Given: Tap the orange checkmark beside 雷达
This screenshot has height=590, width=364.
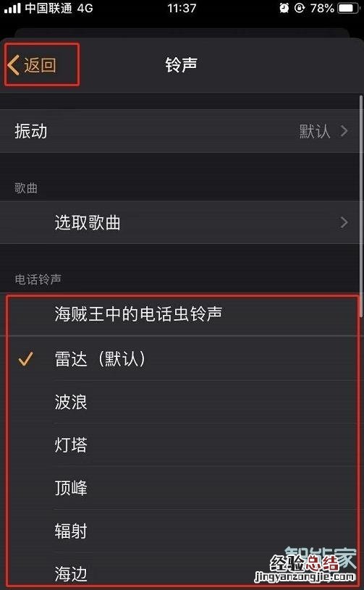Looking at the screenshot, I should (25, 359).
